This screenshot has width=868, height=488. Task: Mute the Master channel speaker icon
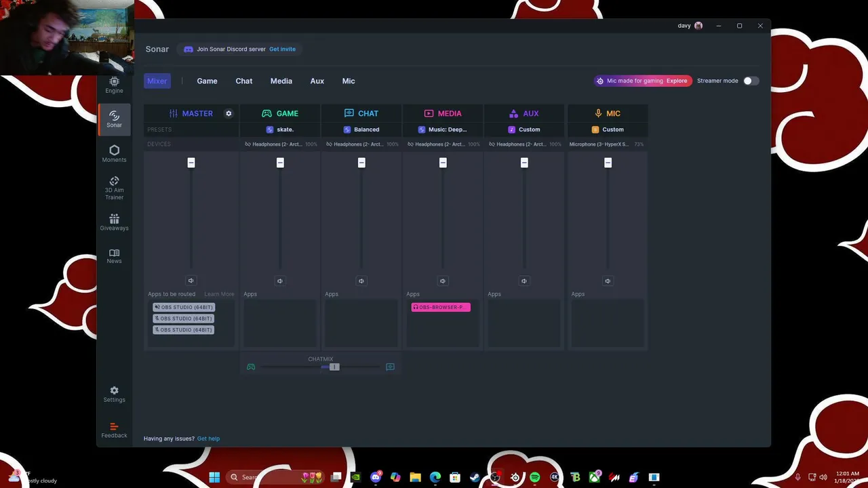[x=191, y=281]
